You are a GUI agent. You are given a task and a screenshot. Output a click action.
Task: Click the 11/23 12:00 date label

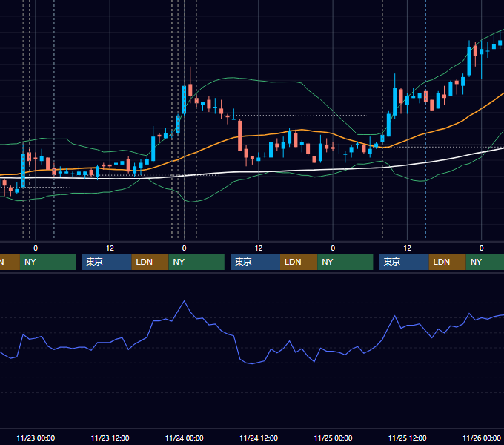(x=110, y=438)
